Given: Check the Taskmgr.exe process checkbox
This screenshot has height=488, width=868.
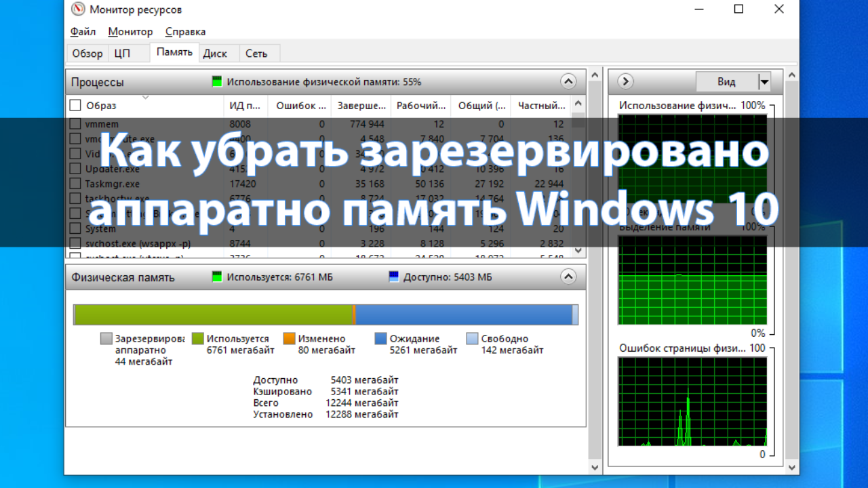Looking at the screenshot, I should pos(75,184).
